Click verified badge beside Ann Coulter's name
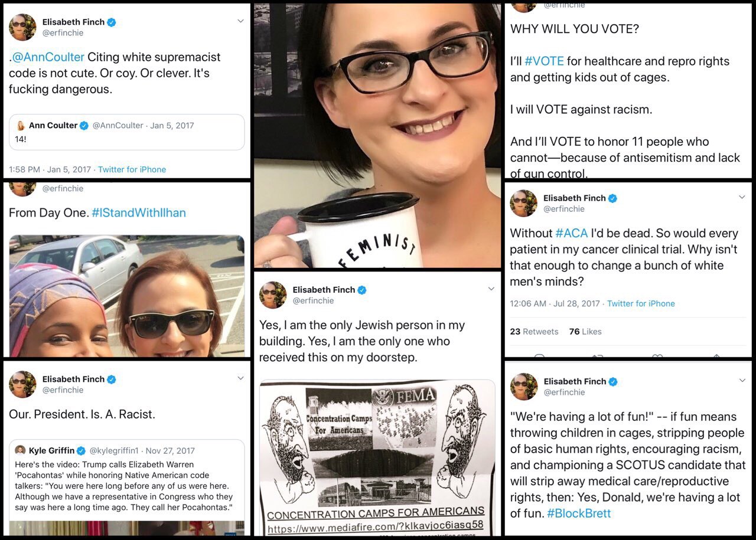Image resolution: width=756 pixels, height=540 pixels. (84, 126)
